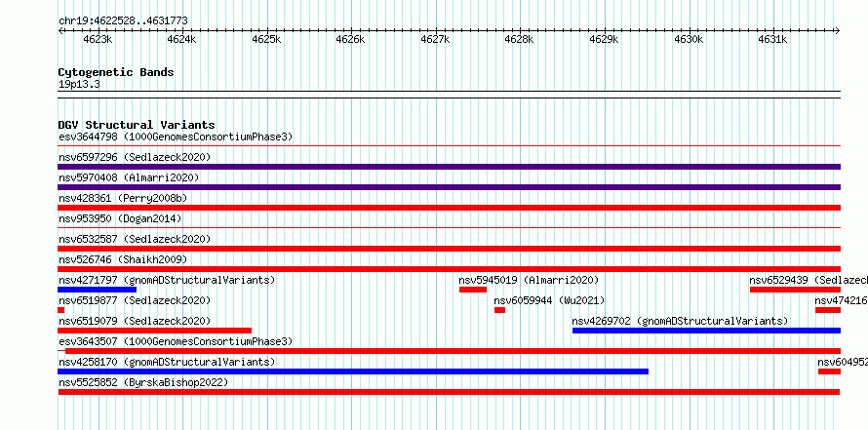Open variant label nsv5525852 (ByrskaBishop2022)
Viewport: 868px width, 430px height.
point(142,382)
